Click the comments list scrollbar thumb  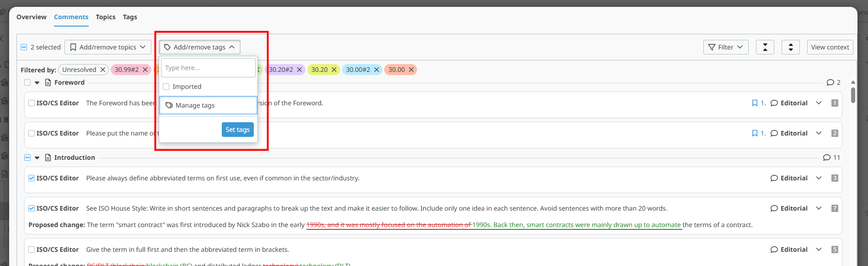(853, 95)
